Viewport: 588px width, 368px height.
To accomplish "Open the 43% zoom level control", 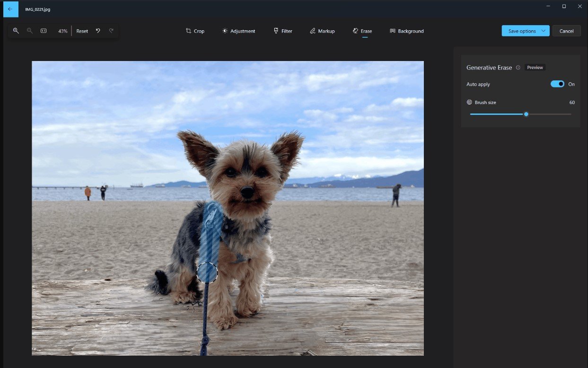I will [62, 31].
